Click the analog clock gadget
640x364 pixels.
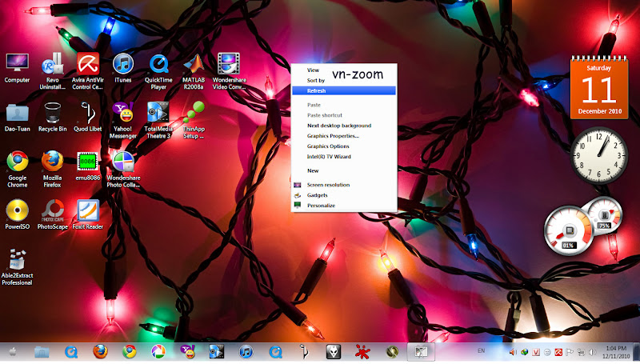point(598,155)
